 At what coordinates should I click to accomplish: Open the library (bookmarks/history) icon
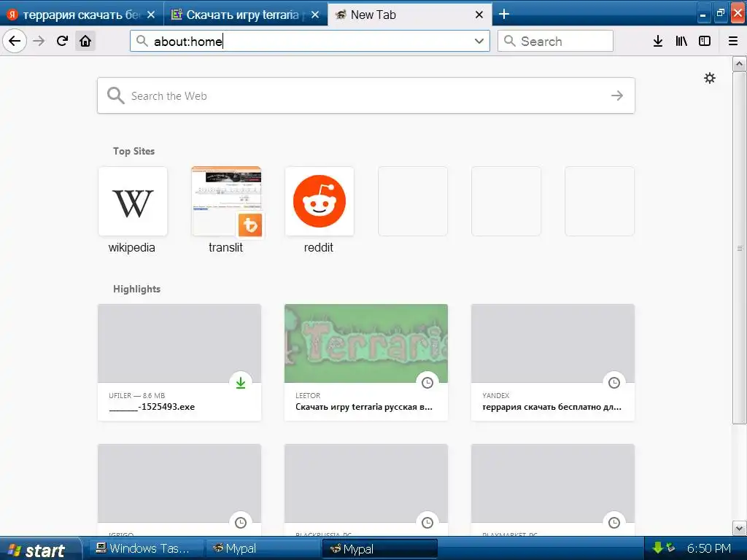pyautogui.click(x=681, y=41)
